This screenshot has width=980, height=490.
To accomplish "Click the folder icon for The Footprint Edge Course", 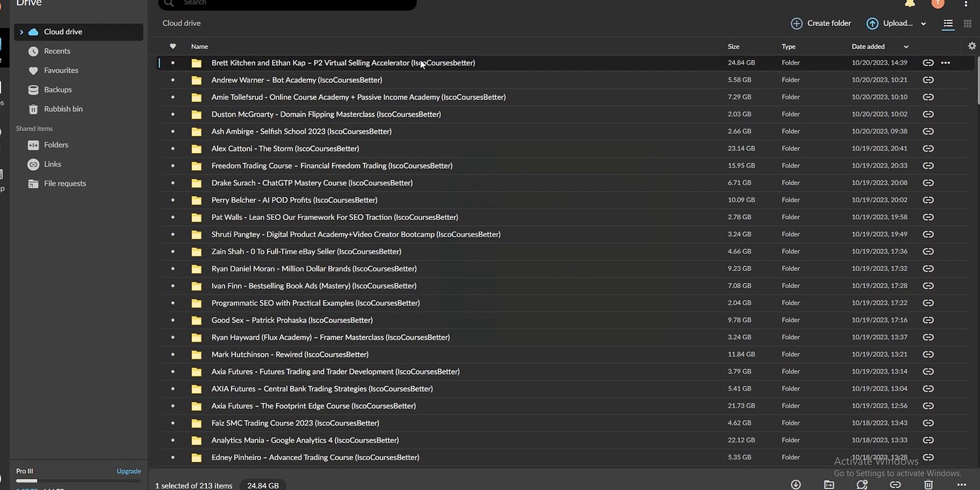I will 197,406.
